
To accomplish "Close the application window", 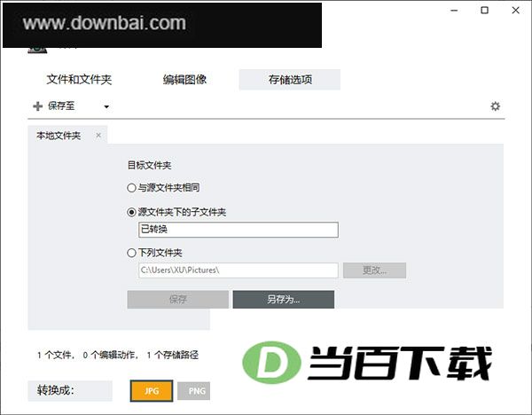I will 515,11.
